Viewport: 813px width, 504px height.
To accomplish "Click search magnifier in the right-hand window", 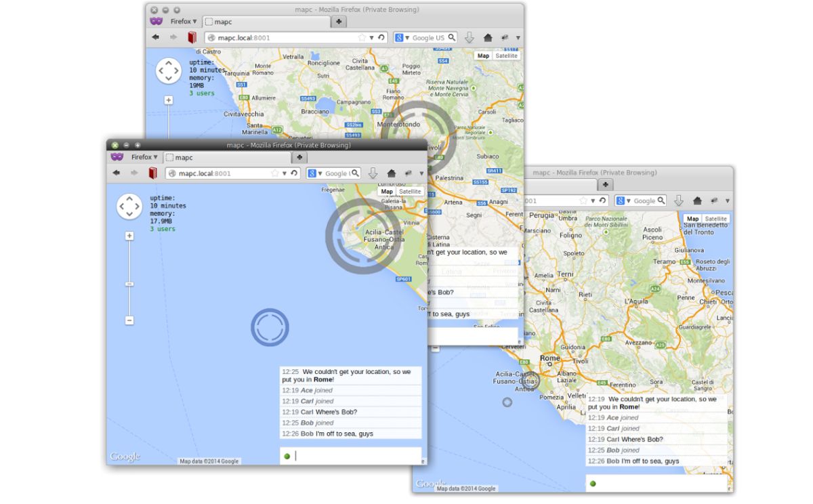I will (x=661, y=201).
